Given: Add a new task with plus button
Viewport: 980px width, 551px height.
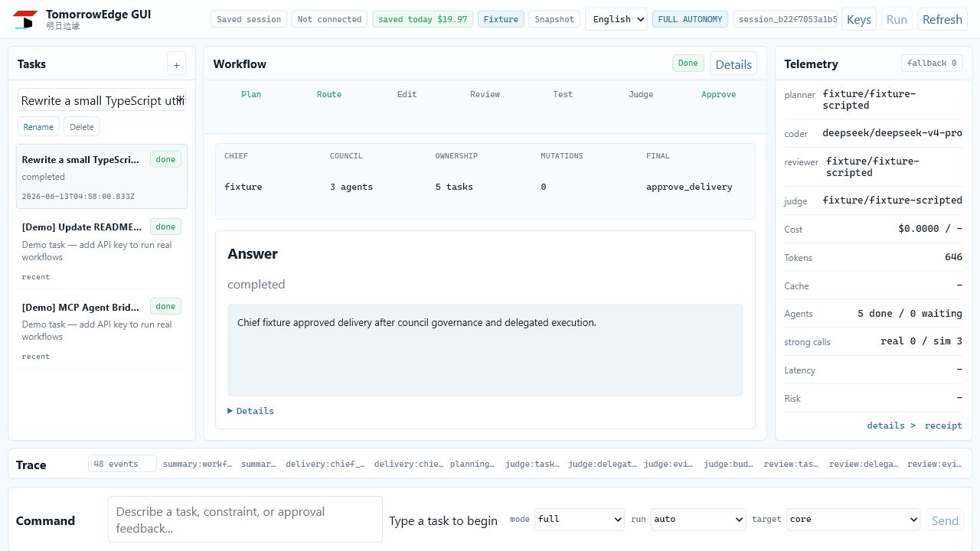Looking at the screenshot, I should pyautogui.click(x=176, y=65).
